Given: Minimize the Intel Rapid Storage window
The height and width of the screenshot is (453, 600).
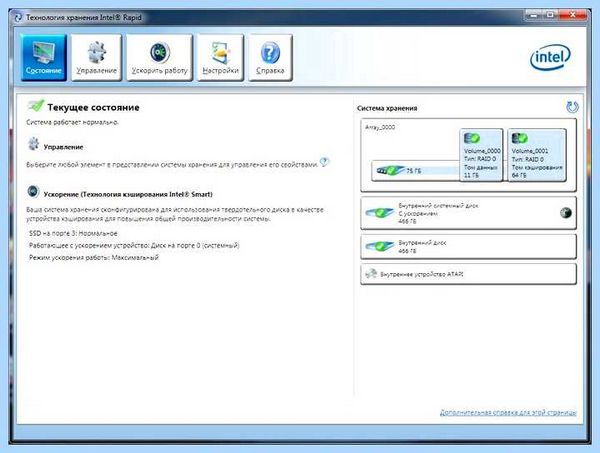Looking at the screenshot, I should click(x=533, y=15).
